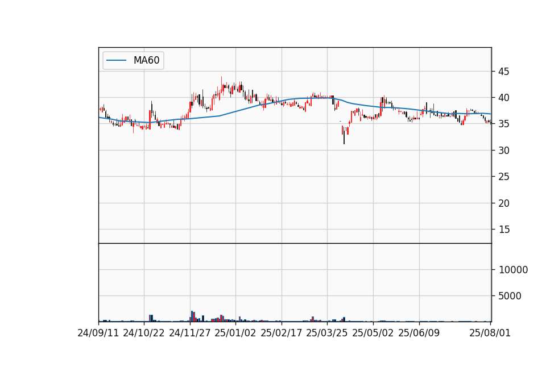Click the 45 price axis label
Viewport: 546px width, 392px height.
coord(503,72)
